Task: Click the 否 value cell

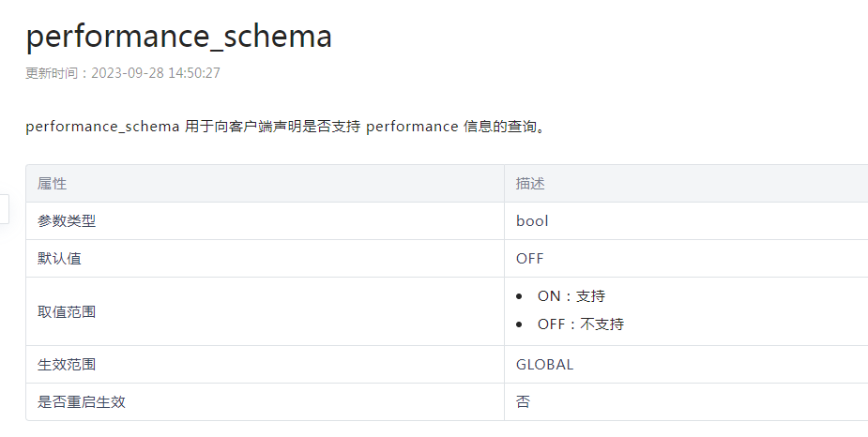Action: click(x=523, y=402)
